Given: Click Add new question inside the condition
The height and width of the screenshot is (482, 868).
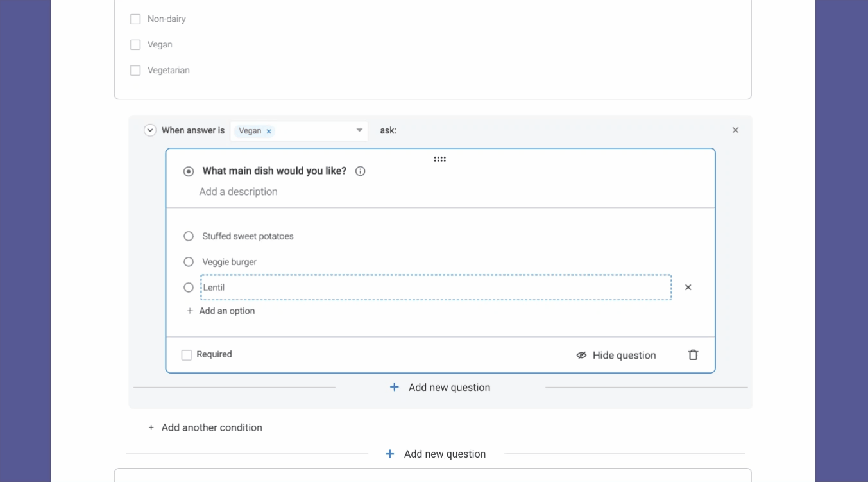Looking at the screenshot, I should 440,388.
